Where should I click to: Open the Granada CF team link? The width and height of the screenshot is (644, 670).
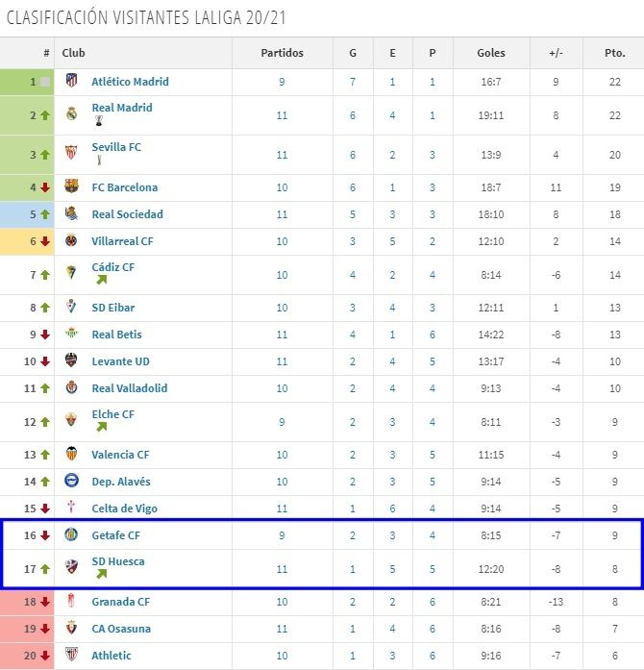tap(123, 602)
